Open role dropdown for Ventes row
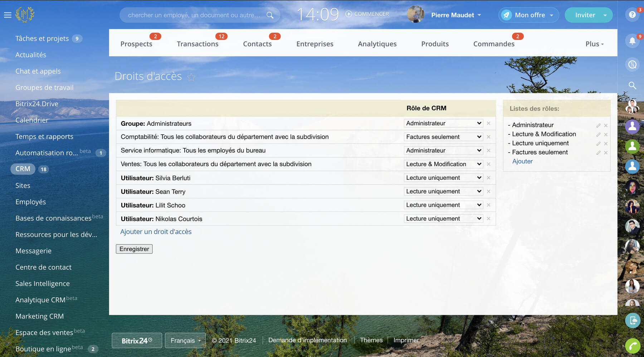 pyautogui.click(x=443, y=164)
